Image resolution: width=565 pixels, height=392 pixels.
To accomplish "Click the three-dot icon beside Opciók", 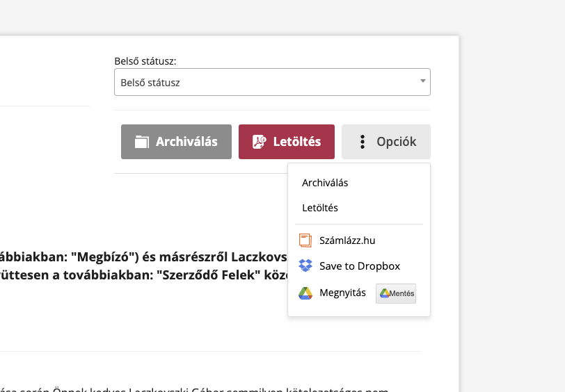I will (362, 142).
